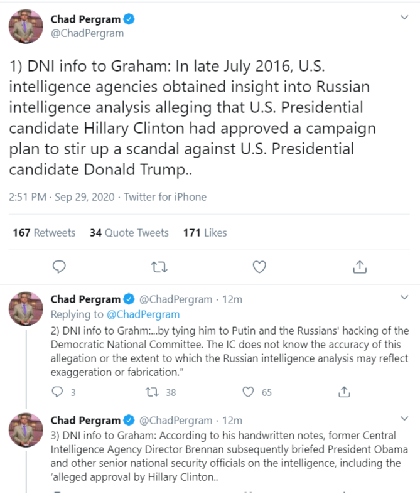Viewport: 420px width, 504px height.
Task: Show the 171 Likes list
Action: pos(205,233)
